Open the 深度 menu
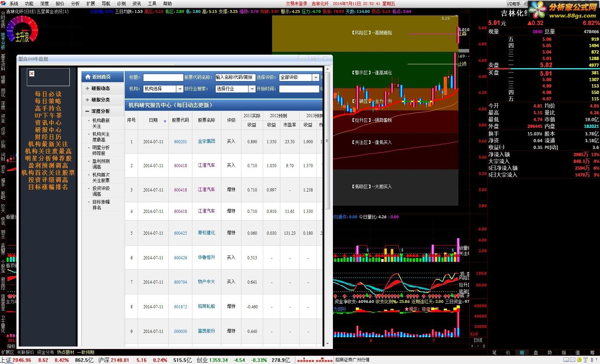 pos(44,4)
